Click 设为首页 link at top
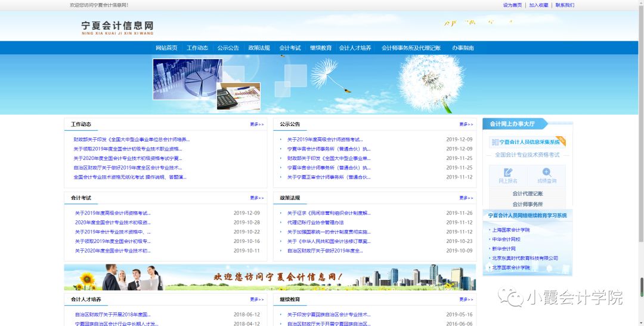 [x=513, y=5]
